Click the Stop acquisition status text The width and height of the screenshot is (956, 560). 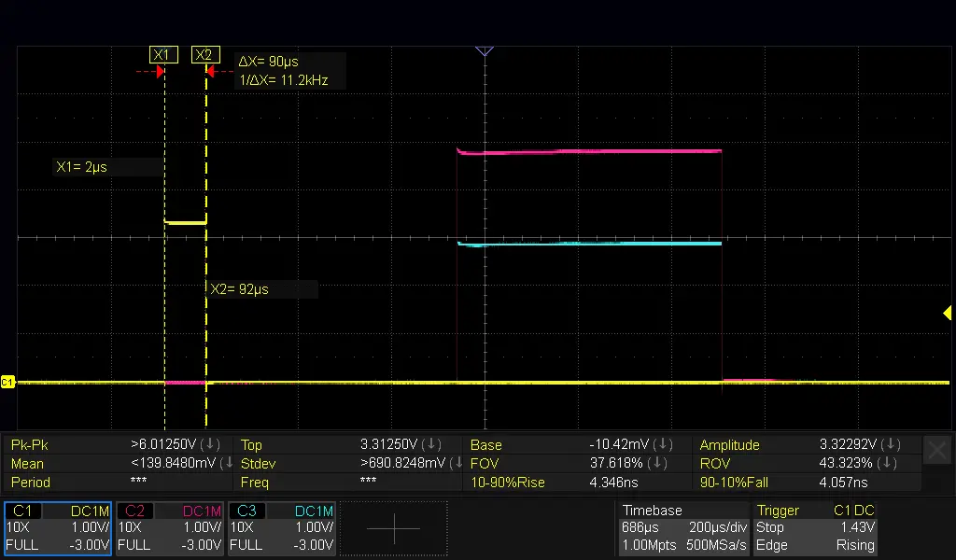tap(769, 527)
